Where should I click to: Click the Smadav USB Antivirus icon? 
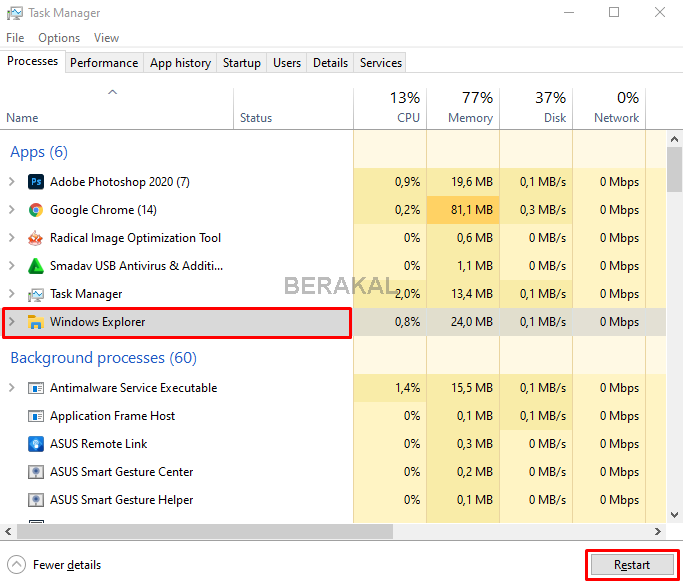[36, 266]
